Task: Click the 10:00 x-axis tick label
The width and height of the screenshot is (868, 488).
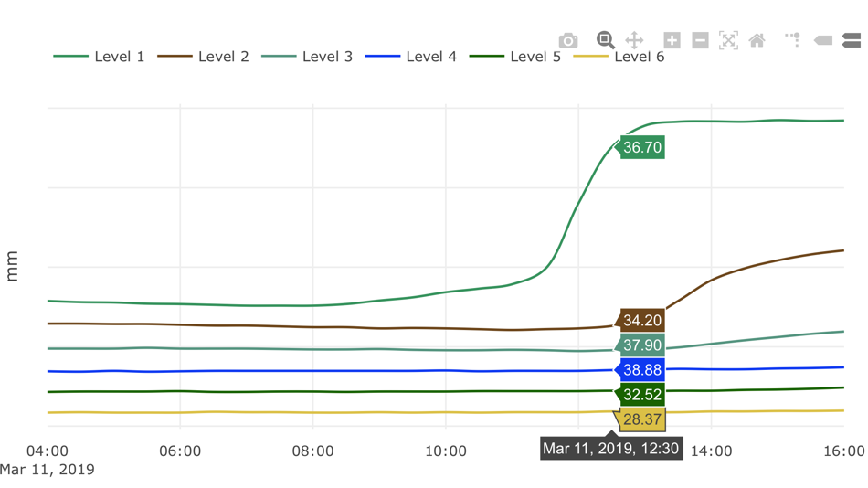Action: (446, 451)
